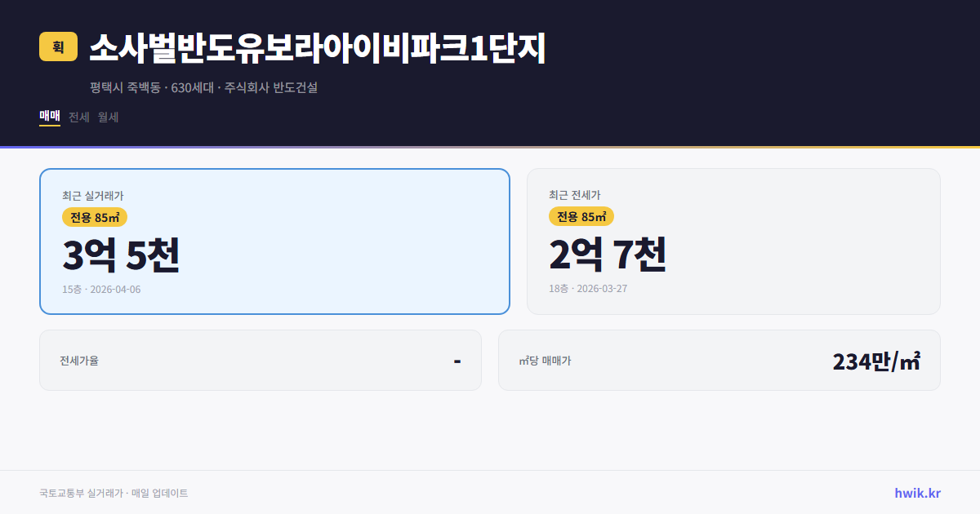The width and height of the screenshot is (980, 514).
Task: Click the 3억 5천 price value
Action: tap(121, 255)
